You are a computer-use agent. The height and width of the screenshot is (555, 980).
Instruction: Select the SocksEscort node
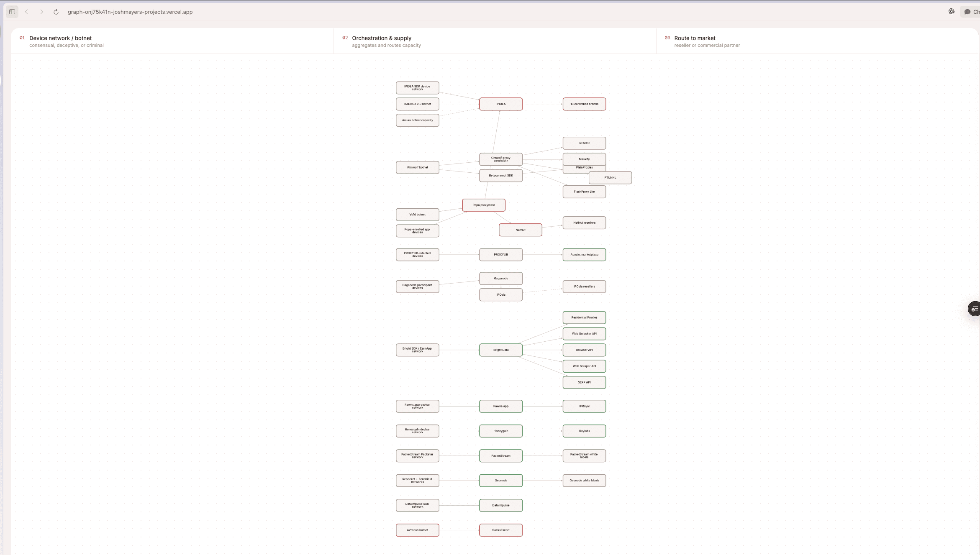point(501,530)
